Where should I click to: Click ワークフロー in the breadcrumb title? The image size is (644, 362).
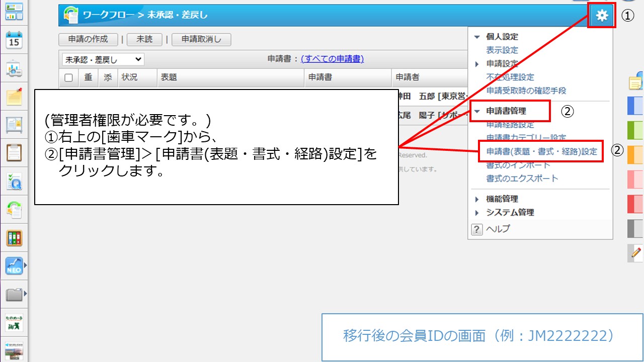click(x=109, y=15)
